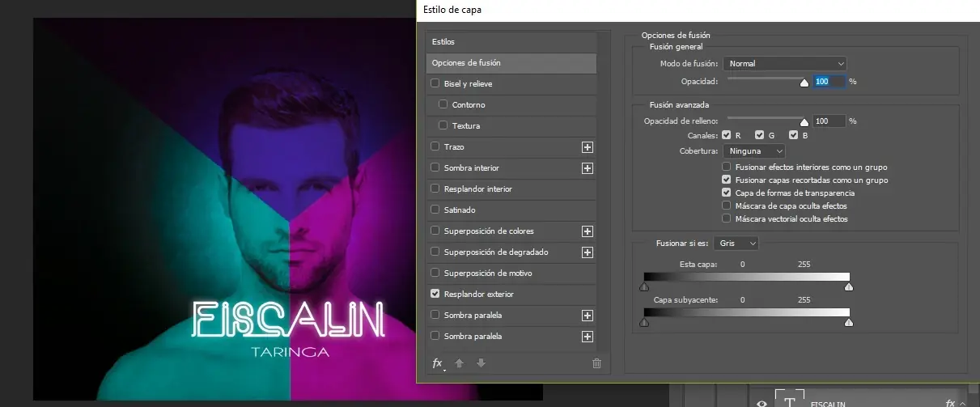This screenshot has width=980, height=407.
Task: Disable the Resplandor exterior checkbox
Action: click(435, 294)
